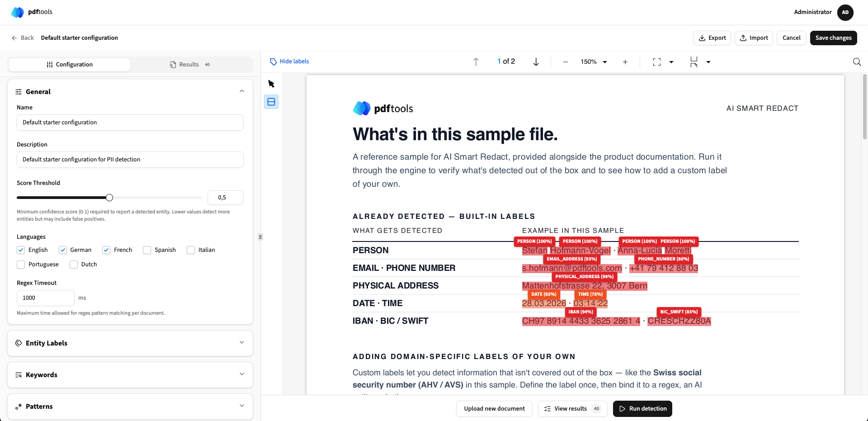Image resolution: width=868 pixels, height=421 pixels.
Task: Open the fit mode dropdown arrow
Action: coord(671,62)
